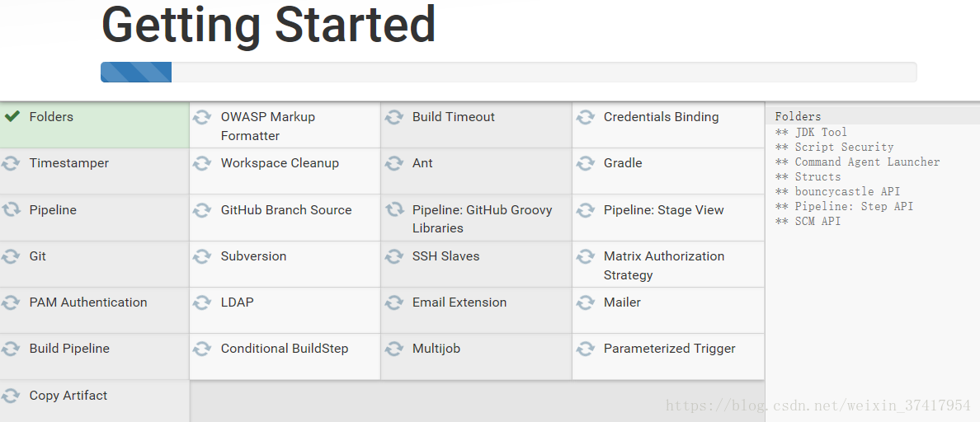Click the Getting Started heading
Screen dimensions: 980x422
268,25
